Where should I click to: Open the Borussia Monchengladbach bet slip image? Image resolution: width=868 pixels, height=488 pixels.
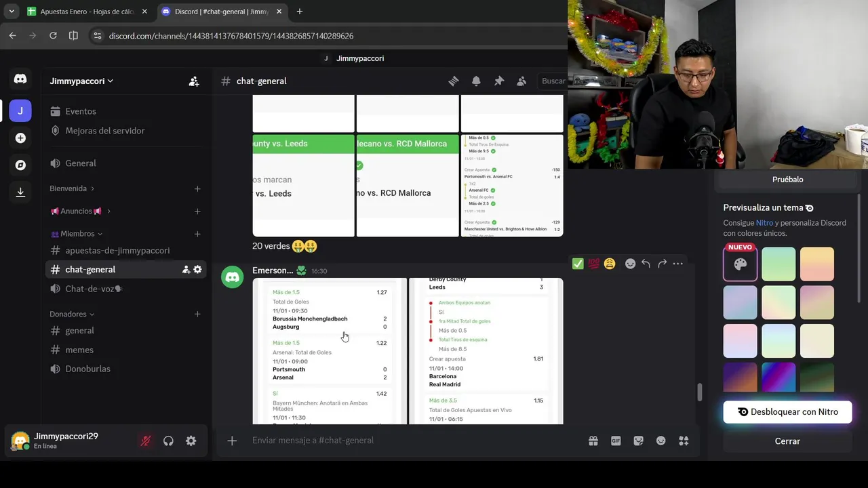[330, 351]
